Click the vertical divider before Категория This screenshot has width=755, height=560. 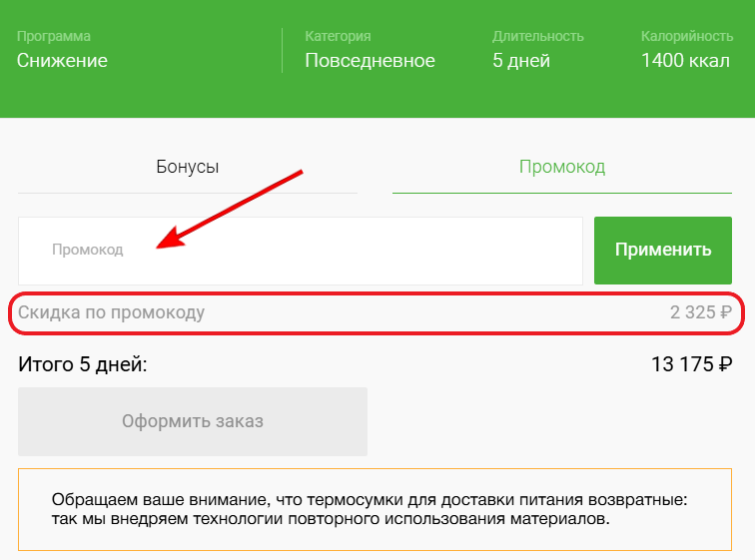(282, 50)
